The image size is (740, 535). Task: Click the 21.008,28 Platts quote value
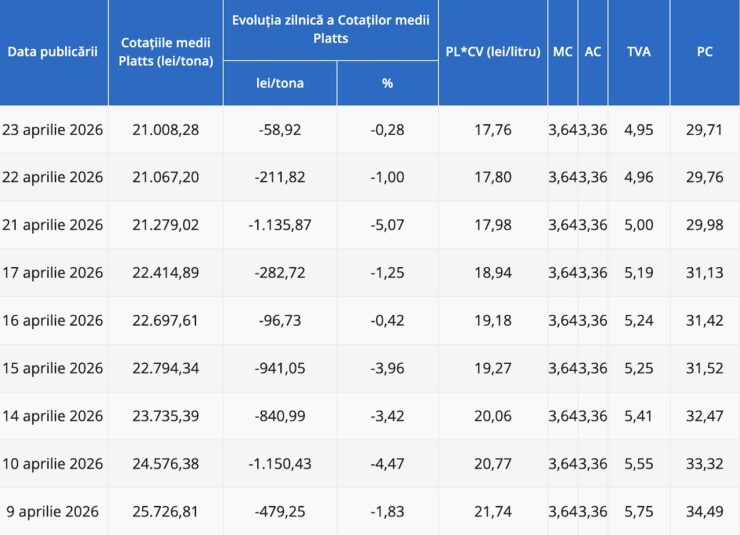165,129
